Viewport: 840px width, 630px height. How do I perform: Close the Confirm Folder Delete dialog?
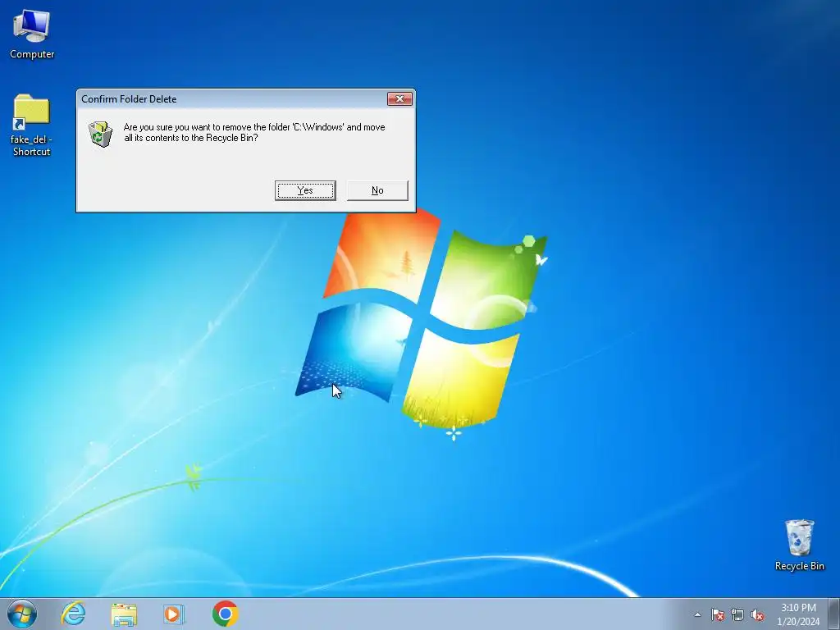pyautogui.click(x=399, y=99)
